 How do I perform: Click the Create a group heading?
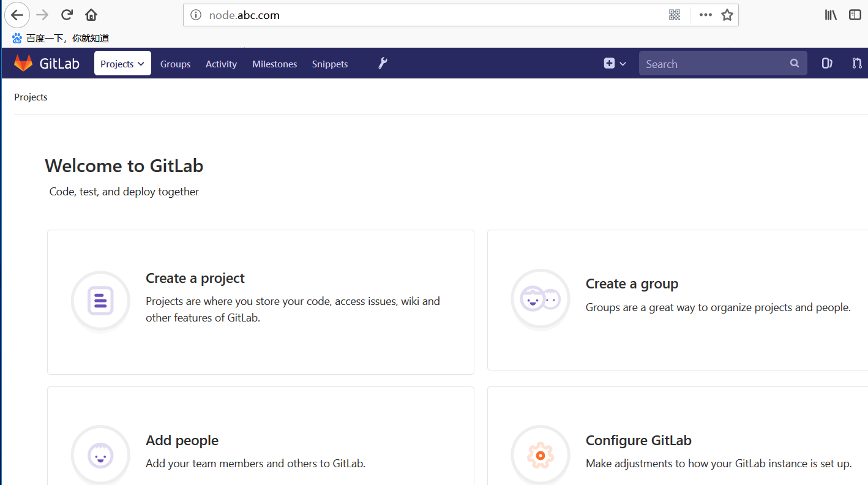tap(632, 284)
